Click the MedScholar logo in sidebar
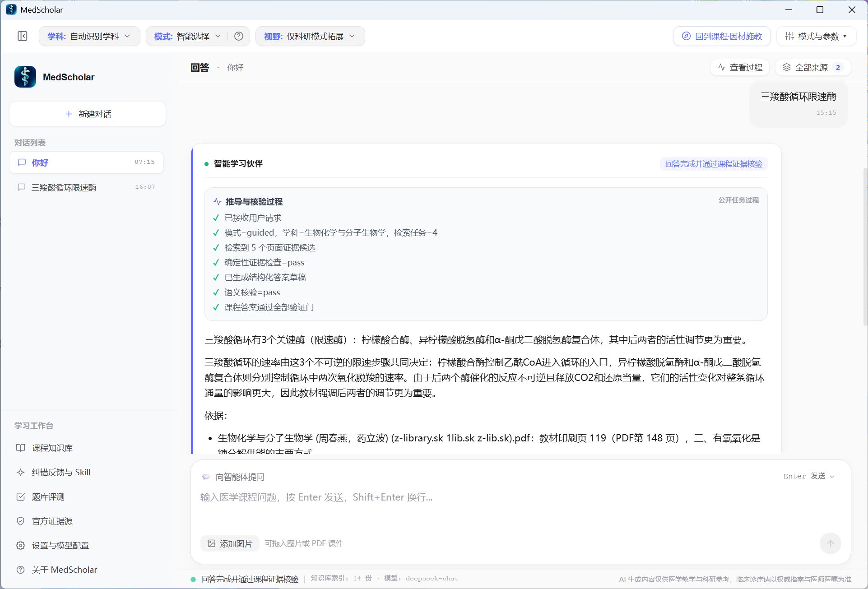This screenshot has width=868, height=589. click(25, 77)
